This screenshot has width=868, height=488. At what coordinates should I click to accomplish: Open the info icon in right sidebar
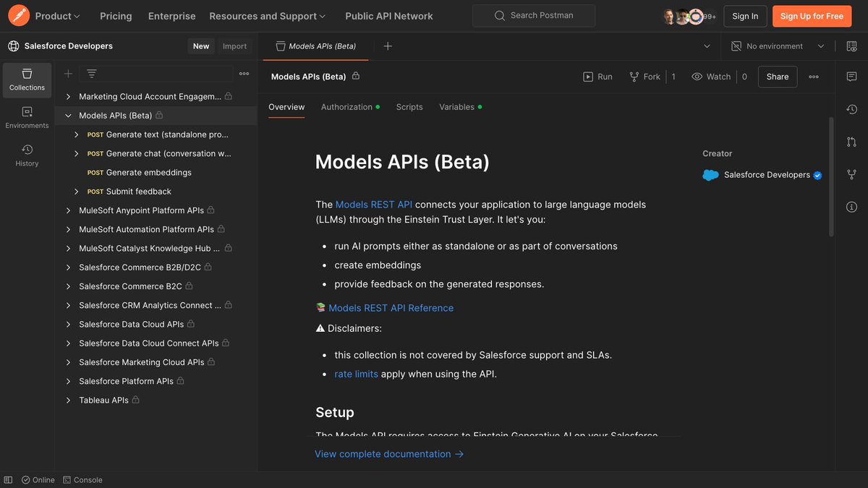tap(851, 207)
